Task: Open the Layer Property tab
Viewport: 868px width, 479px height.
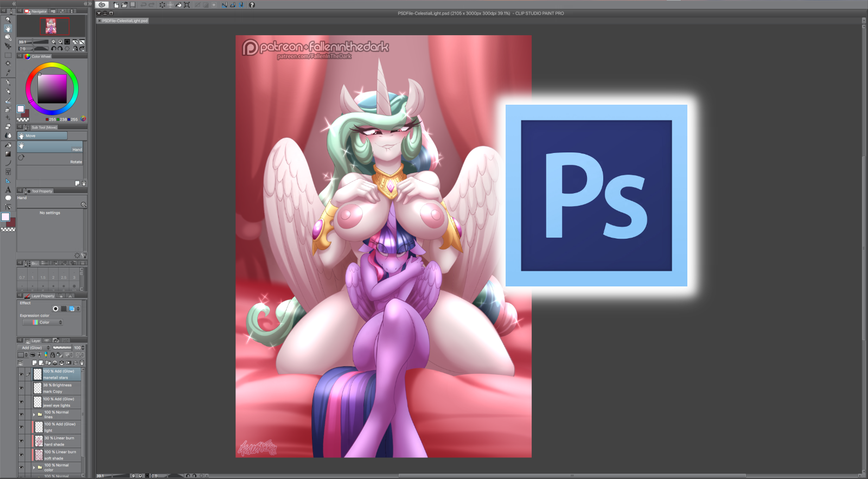Action: 40,296
